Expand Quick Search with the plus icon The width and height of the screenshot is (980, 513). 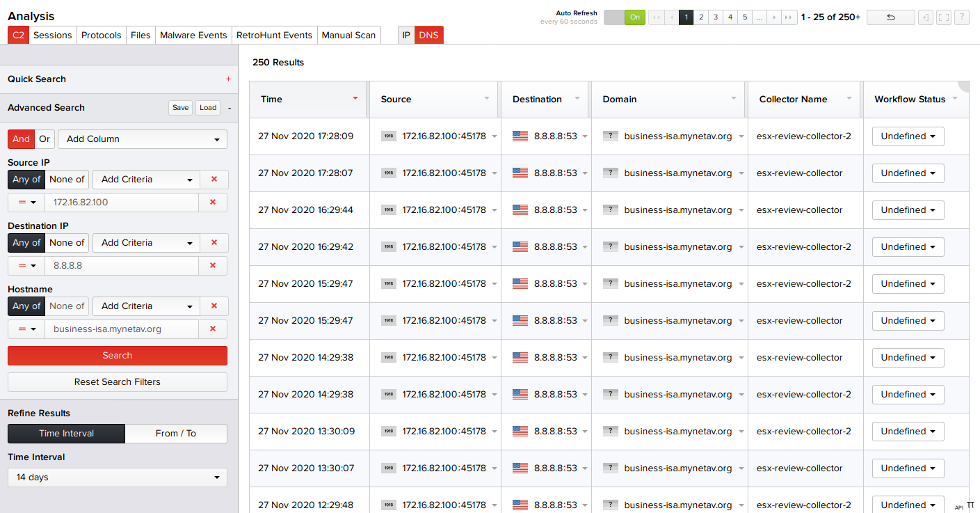(x=228, y=79)
